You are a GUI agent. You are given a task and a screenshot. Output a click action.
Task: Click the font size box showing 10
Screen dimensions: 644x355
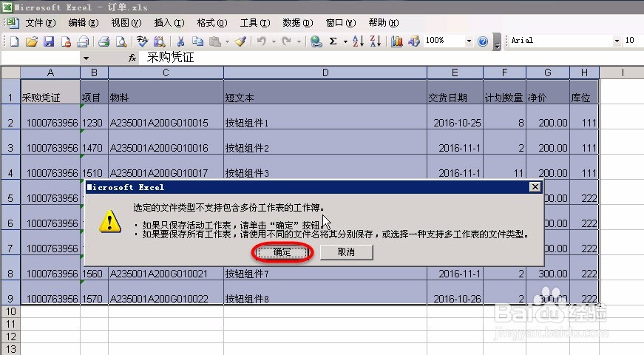634,41
